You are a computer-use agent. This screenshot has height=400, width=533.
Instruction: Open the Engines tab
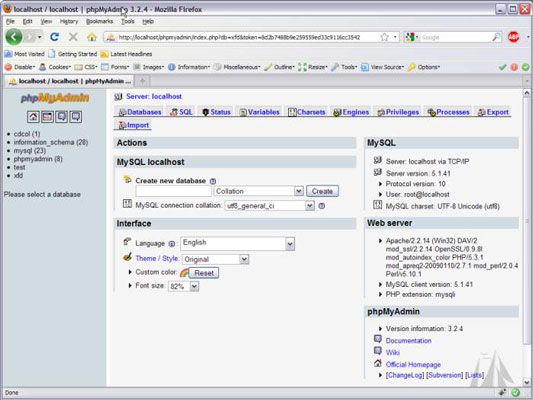click(351, 112)
